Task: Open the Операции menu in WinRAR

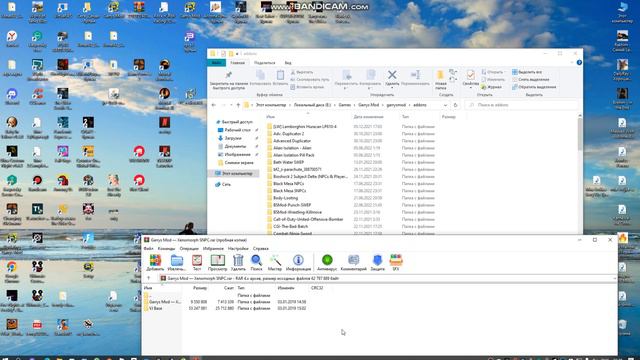Action: (189, 248)
